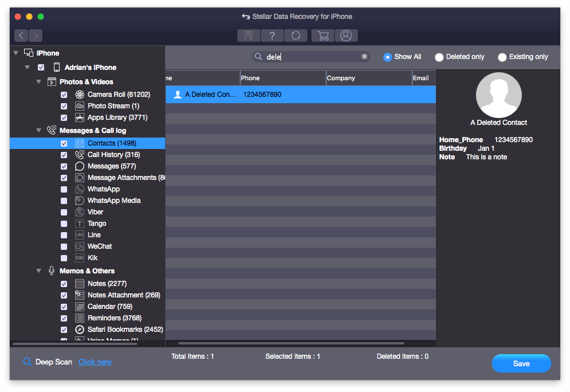This screenshot has height=392, width=570.
Task: Click the Birthday Jan 1 detail field
Action: (467, 148)
